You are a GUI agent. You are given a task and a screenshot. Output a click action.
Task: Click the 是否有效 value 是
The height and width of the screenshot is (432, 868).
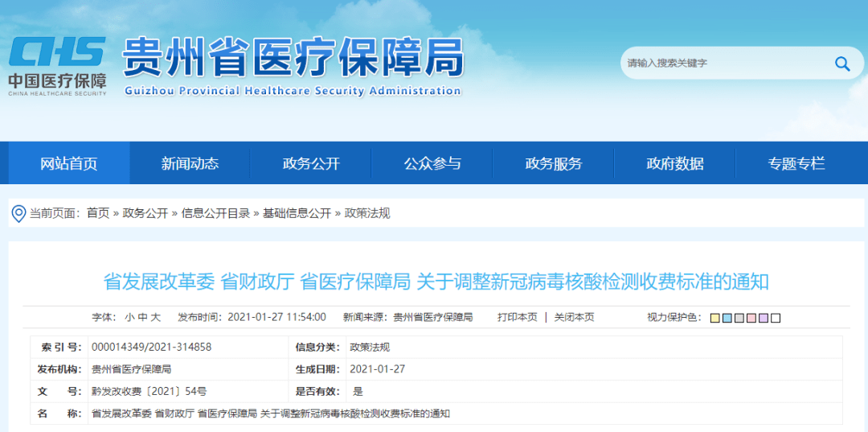[358, 392]
